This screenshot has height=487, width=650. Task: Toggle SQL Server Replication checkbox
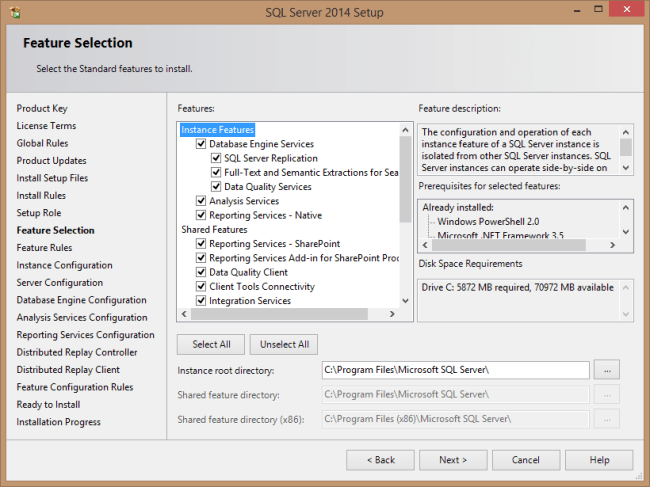[x=216, y=158]
